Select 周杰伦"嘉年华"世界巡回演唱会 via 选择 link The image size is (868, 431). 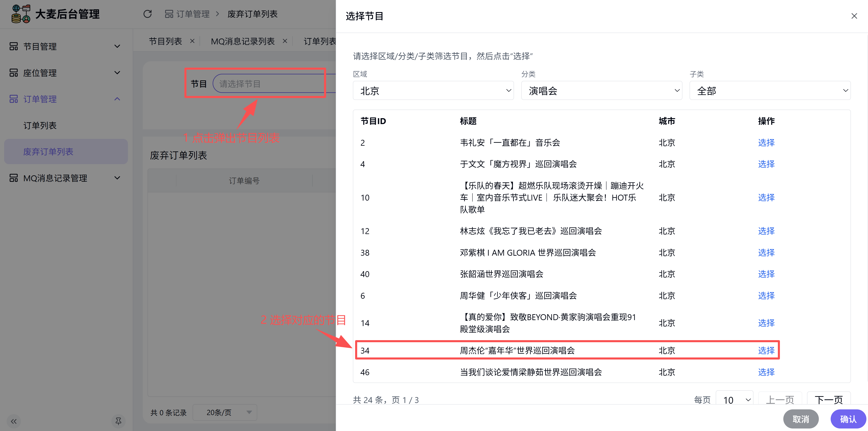click(766, 350)
